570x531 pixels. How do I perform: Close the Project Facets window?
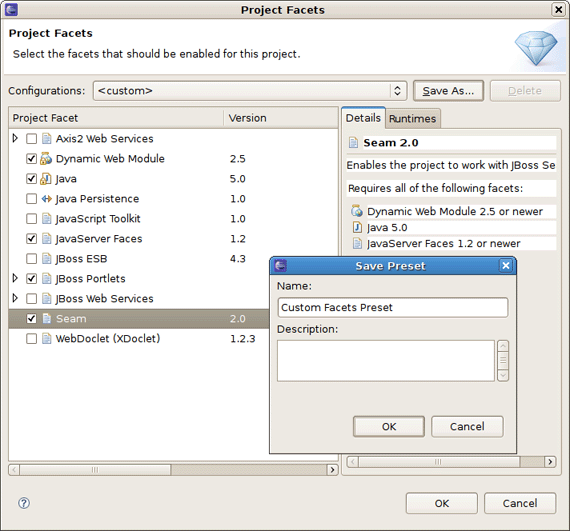point(558,10)
